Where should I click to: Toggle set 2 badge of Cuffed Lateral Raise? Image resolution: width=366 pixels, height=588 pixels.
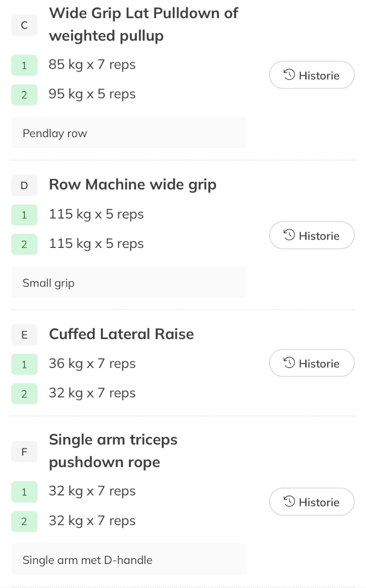pos(24,393)
